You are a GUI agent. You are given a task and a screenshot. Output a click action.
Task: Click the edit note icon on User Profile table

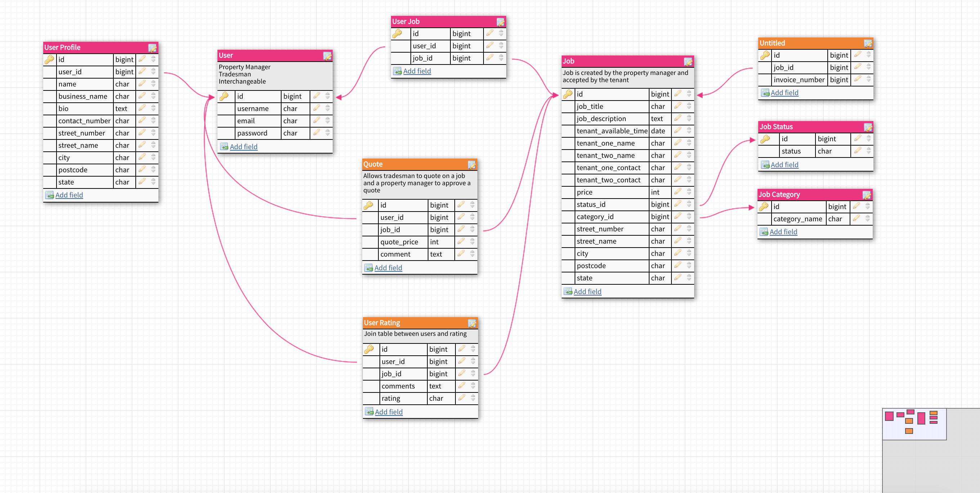pyautogui.click(x=152, y=48)
